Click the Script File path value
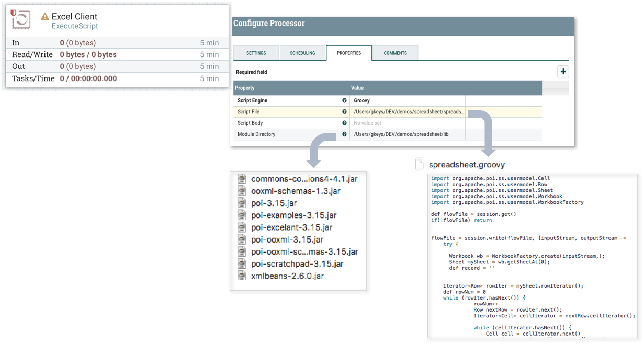The image size is (644, 344). 409,112
